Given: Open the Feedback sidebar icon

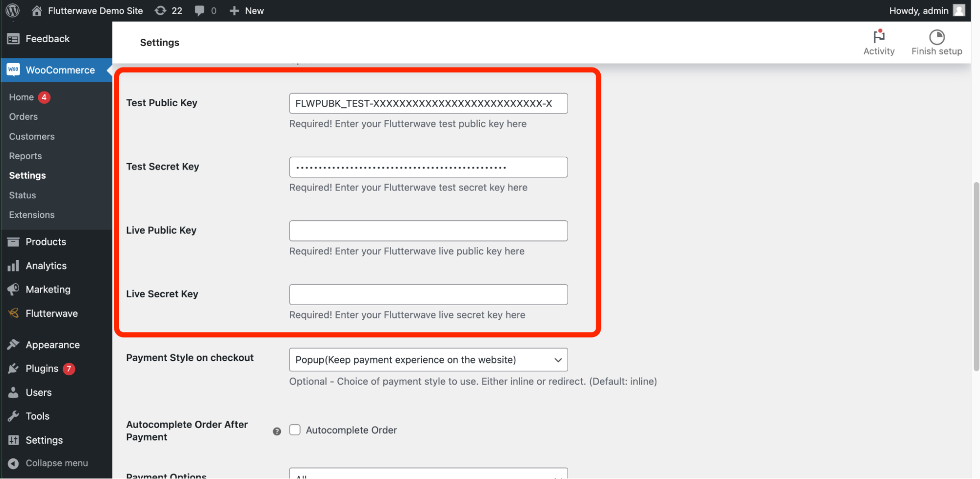Looking at the screenshot, I should pyautogui.click(x=13, y=39).
